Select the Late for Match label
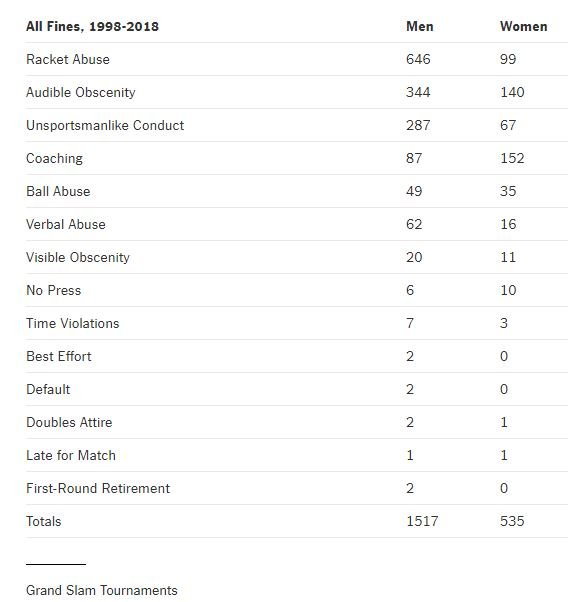 point(71,456)
